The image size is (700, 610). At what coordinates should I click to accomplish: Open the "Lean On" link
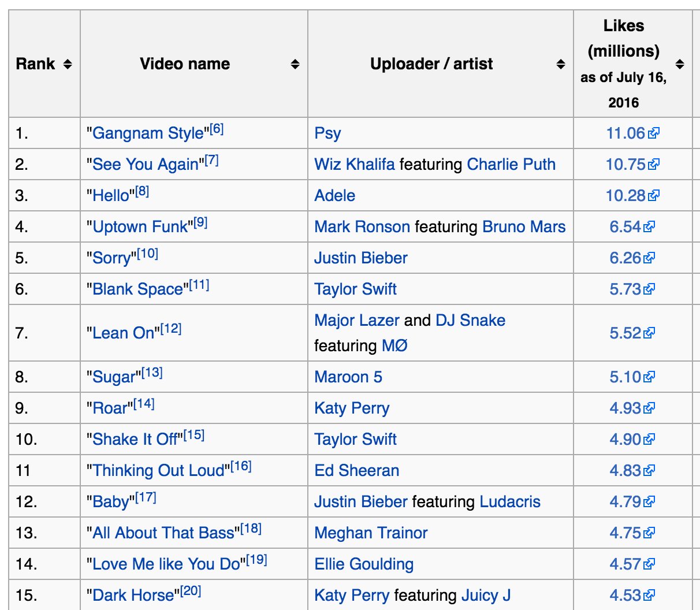pyautogui.click(x=124, y=333)
